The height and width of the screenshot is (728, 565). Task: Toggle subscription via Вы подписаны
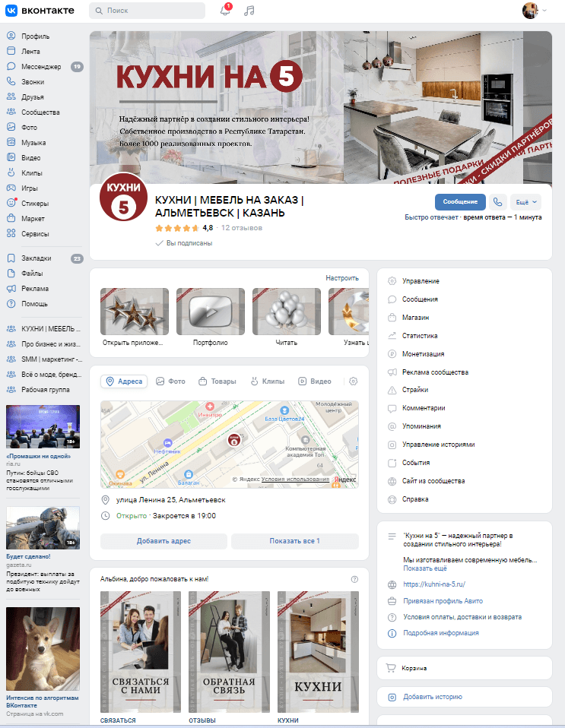[184, 243]
